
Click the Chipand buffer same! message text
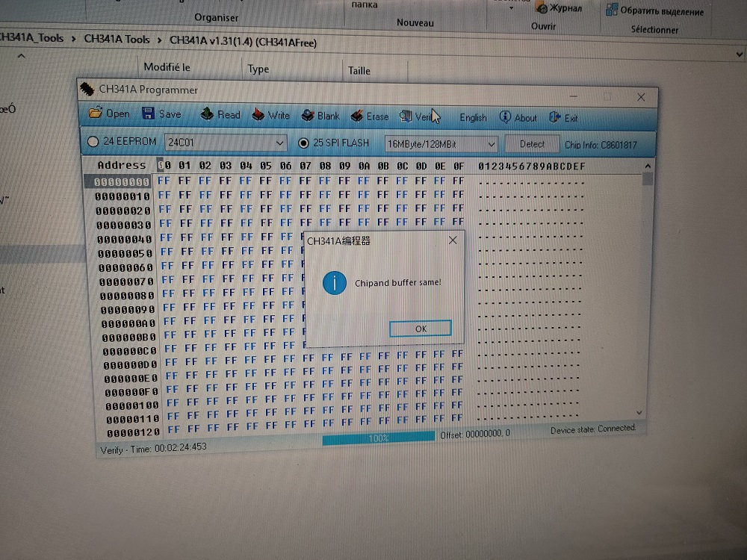(x=398, y=282)
